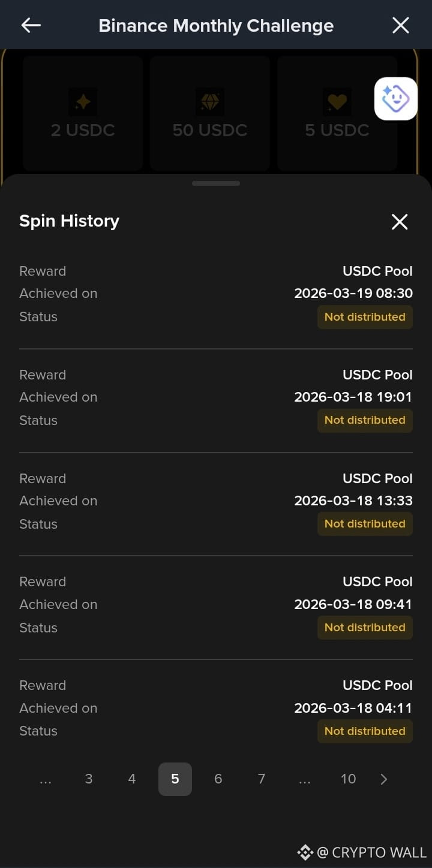This screenshot has width=432, height=868.
Task: Select current page 5 indicator
Action: point(175,779)
